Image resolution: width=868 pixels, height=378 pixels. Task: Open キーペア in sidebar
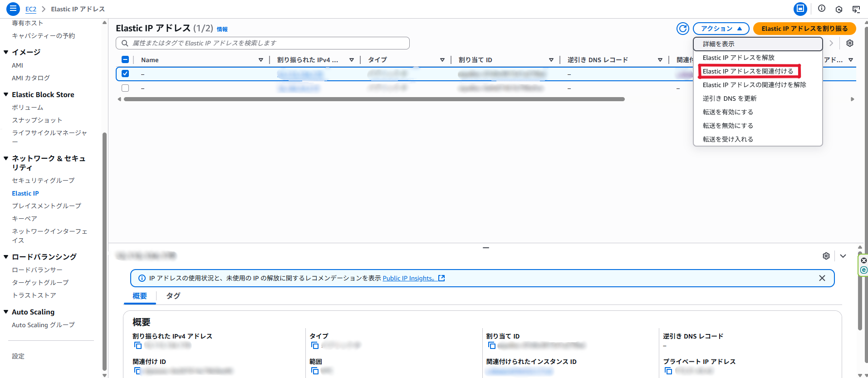pos(25,219)
